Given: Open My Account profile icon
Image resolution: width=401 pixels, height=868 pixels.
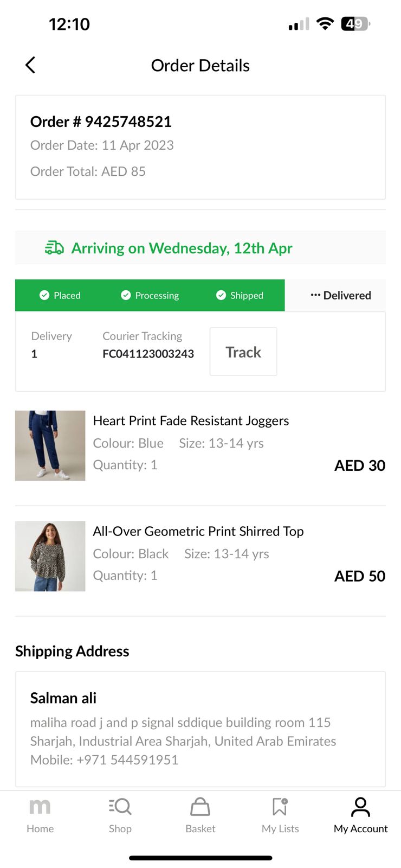Looking at the screenshot, I should point(360,807).
